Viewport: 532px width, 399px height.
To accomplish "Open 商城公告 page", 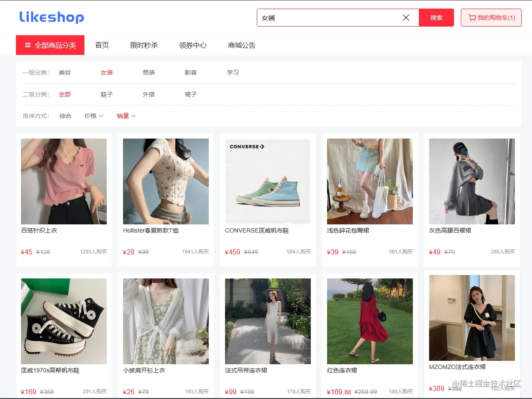I will (242, 45).
